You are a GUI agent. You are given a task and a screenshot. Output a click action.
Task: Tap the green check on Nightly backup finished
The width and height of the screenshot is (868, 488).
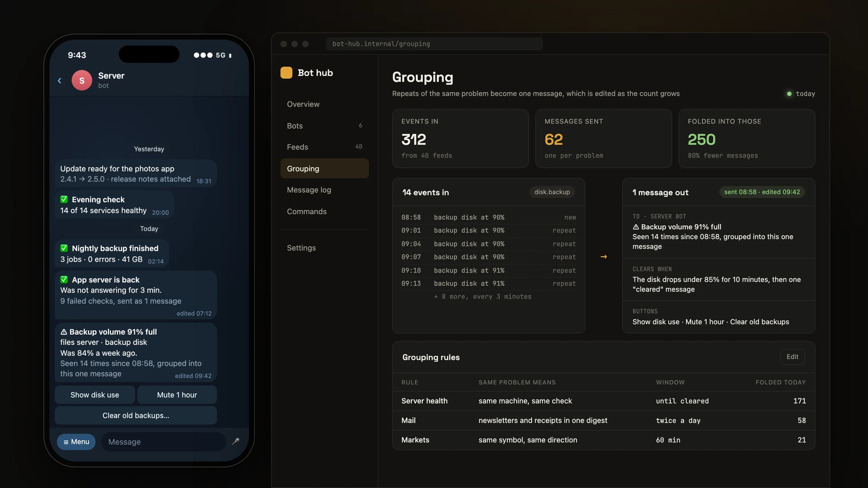[x=64, y=248]
